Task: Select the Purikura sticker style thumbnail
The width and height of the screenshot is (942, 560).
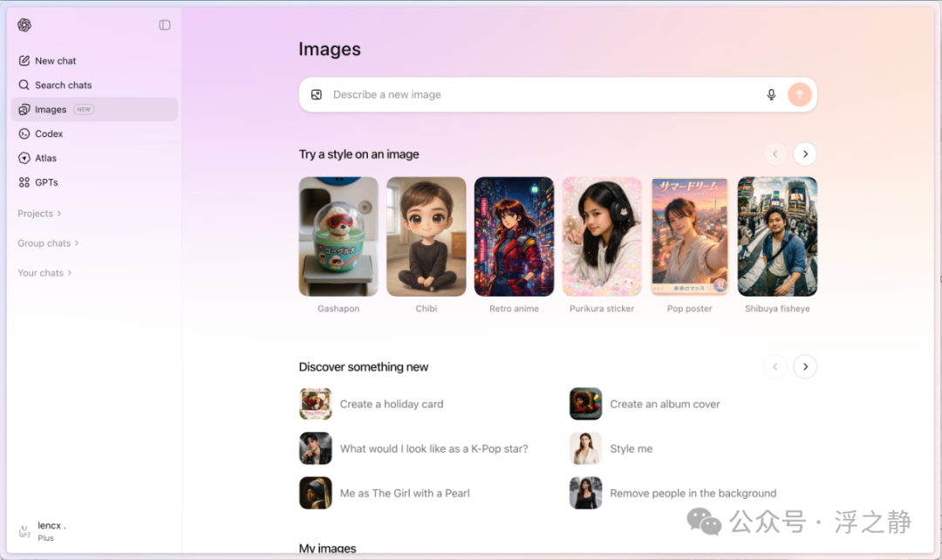Action: tap(602, 236)
